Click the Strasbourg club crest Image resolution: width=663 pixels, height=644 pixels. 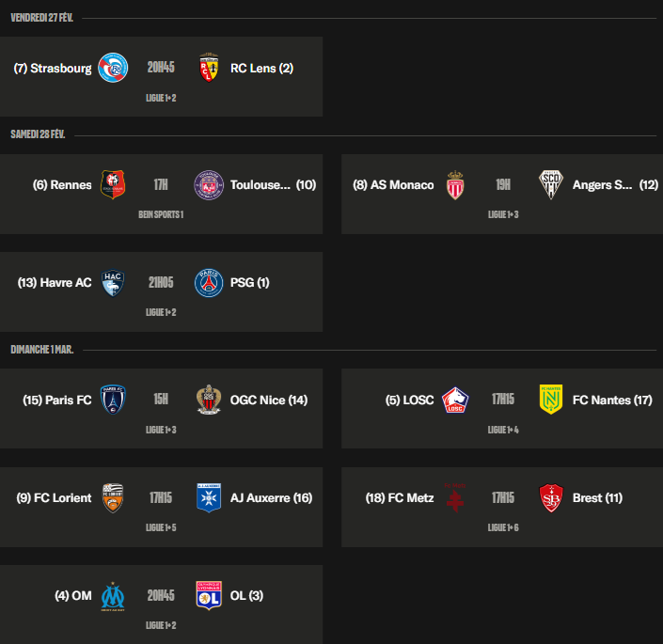[113, 68]
